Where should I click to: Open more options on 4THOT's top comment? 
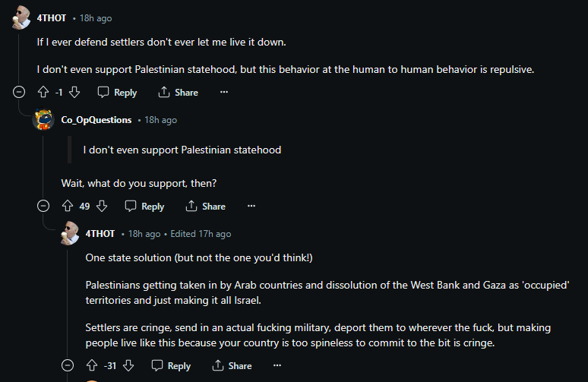click(x=223, y=93)
